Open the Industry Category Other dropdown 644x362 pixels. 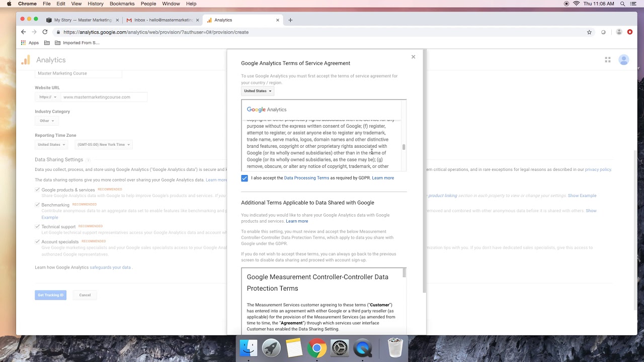[47, 121]
